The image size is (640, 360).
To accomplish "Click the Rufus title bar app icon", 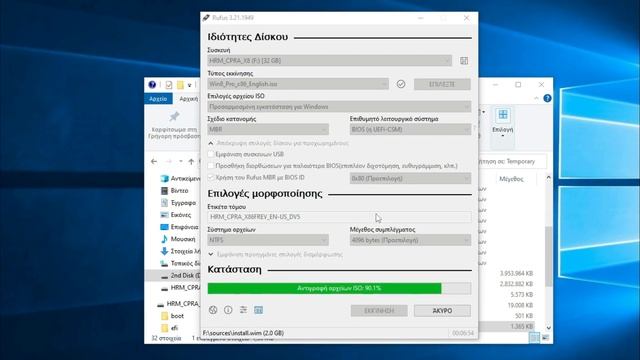I will click(206, 18).
